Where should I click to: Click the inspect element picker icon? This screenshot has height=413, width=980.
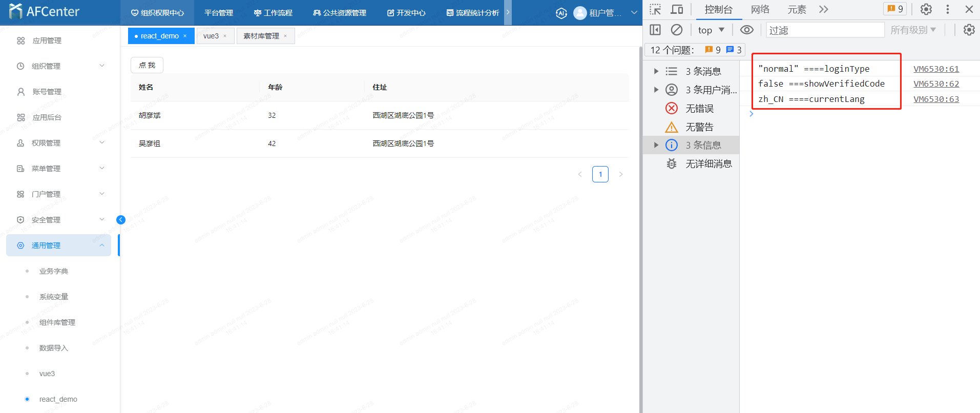coord(655,9)
